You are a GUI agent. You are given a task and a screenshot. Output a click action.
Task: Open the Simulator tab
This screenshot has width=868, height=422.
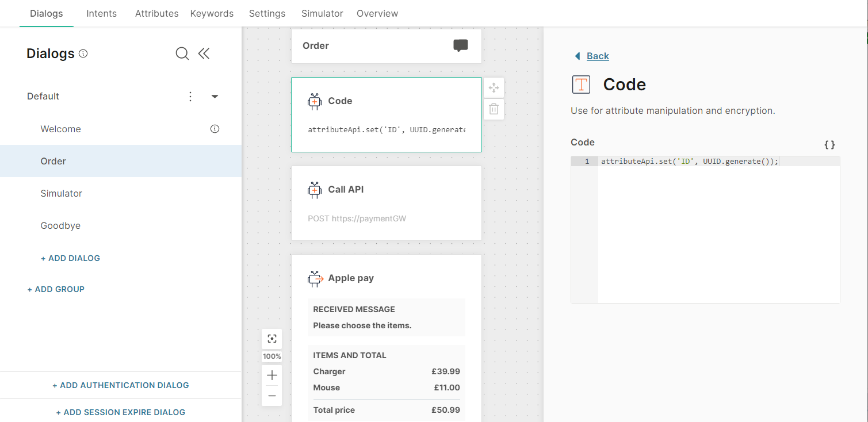pos(322,13)
